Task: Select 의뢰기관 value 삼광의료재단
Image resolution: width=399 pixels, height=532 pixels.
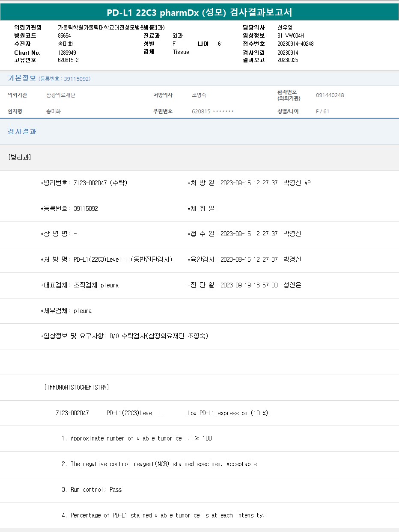Action: click(x=61, y=95)
